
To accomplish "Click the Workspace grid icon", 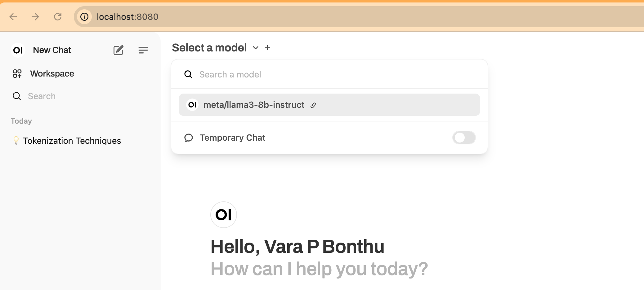I will click(x=17, y=74).
